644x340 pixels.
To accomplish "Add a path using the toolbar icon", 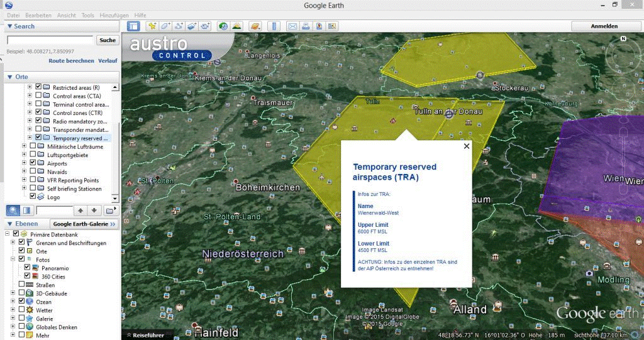I will tap(179, 26).
